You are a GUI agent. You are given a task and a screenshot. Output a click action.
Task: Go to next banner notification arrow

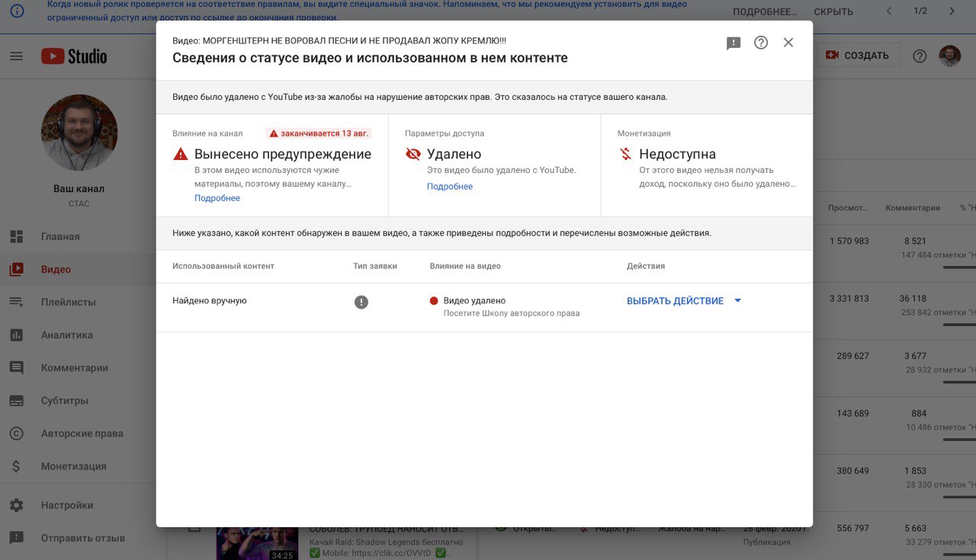[952, 11]
